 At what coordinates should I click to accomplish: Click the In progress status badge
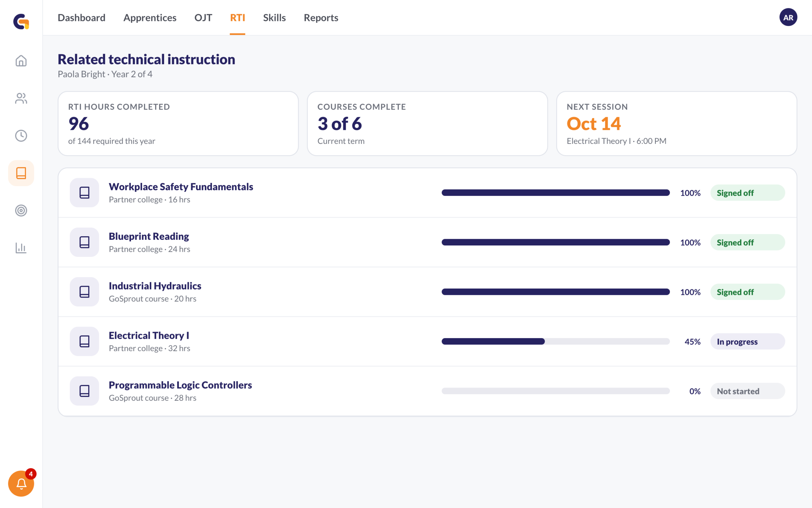coord(748,341)
